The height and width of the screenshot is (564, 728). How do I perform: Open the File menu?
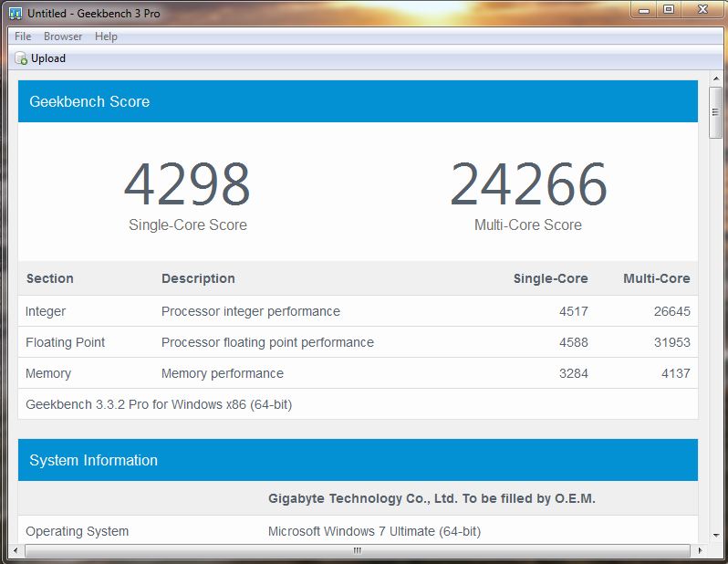[23, 37]
